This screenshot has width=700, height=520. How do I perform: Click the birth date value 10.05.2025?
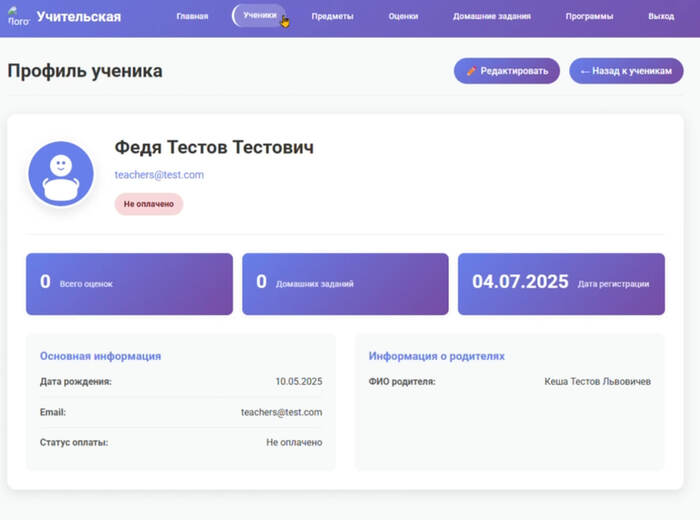[299, 381]
